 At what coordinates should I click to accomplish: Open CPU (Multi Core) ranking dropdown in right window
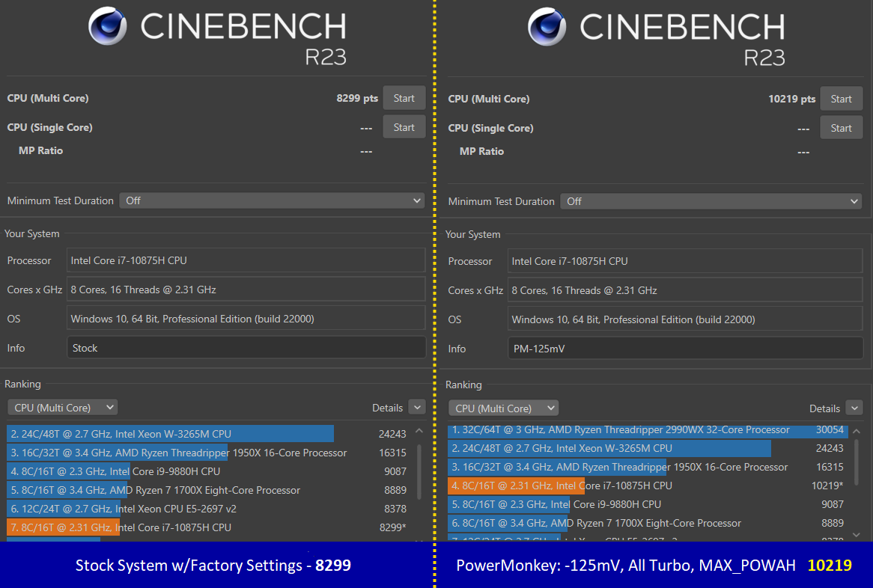coord(502,408)
